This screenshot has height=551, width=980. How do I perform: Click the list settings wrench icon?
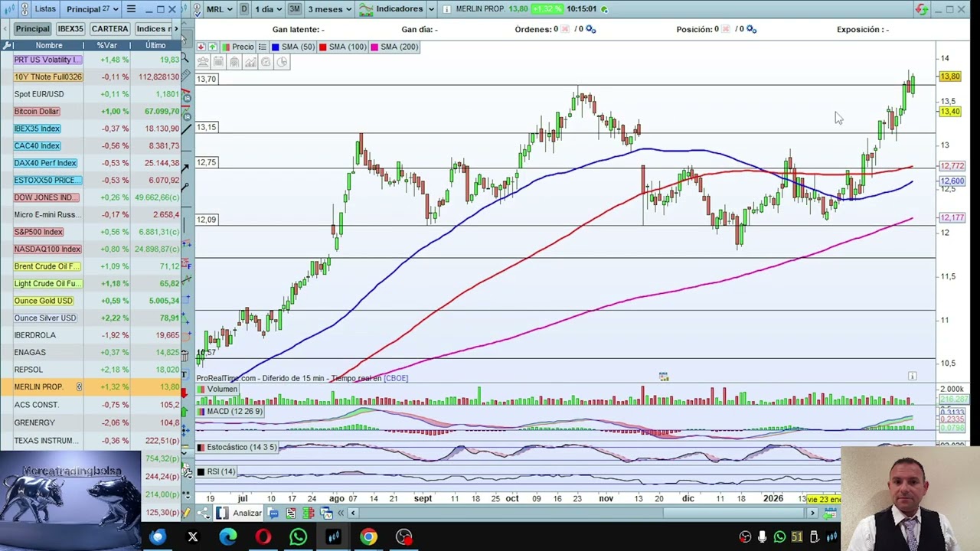pyautogui.click(x=8, y=46)
